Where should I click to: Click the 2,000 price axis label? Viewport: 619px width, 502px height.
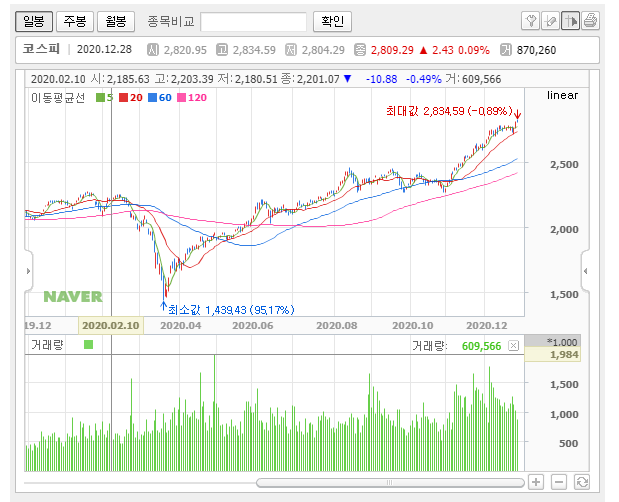(564, 229)
